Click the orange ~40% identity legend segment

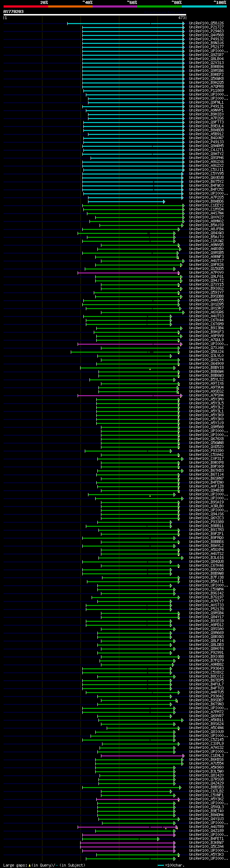coord(70,6)
